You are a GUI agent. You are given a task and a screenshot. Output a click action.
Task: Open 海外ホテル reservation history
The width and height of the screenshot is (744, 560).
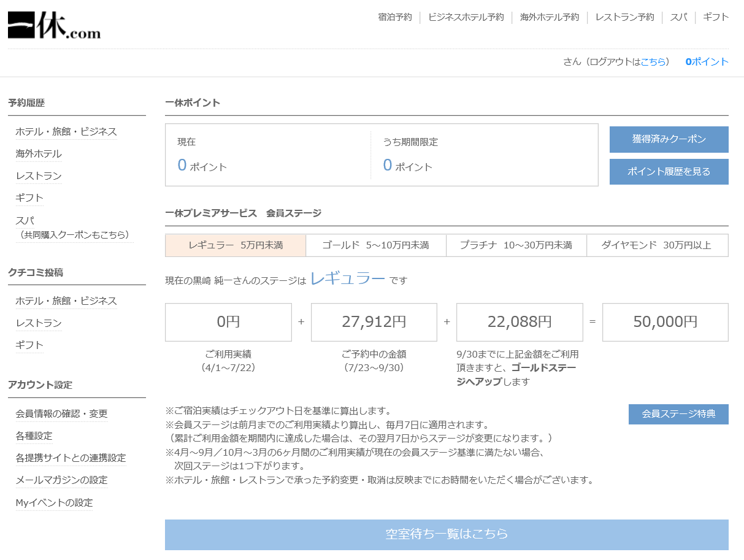(x=39, y=154)
